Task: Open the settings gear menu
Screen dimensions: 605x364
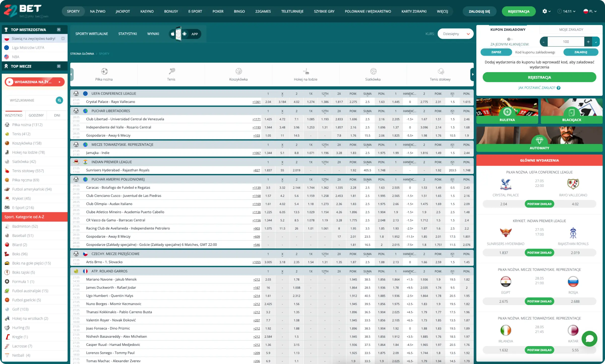Action: 546,11
